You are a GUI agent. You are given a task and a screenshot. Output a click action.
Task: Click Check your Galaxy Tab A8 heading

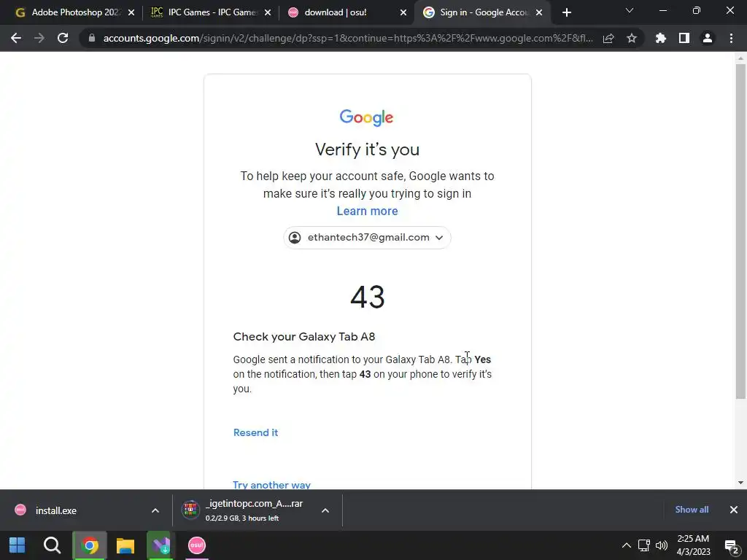(304, 337)
